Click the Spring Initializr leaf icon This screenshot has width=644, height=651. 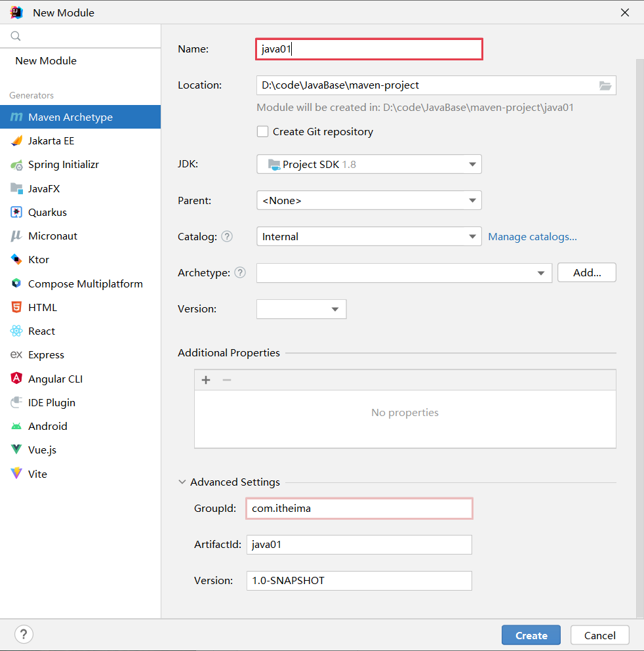16,165
